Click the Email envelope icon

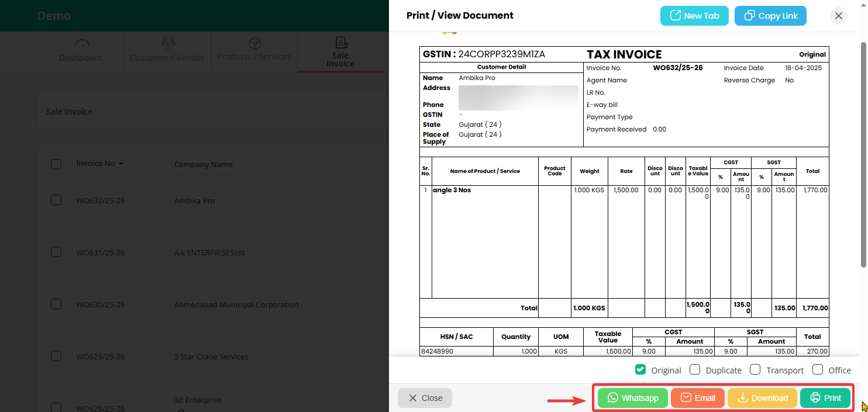coord(686,398)
